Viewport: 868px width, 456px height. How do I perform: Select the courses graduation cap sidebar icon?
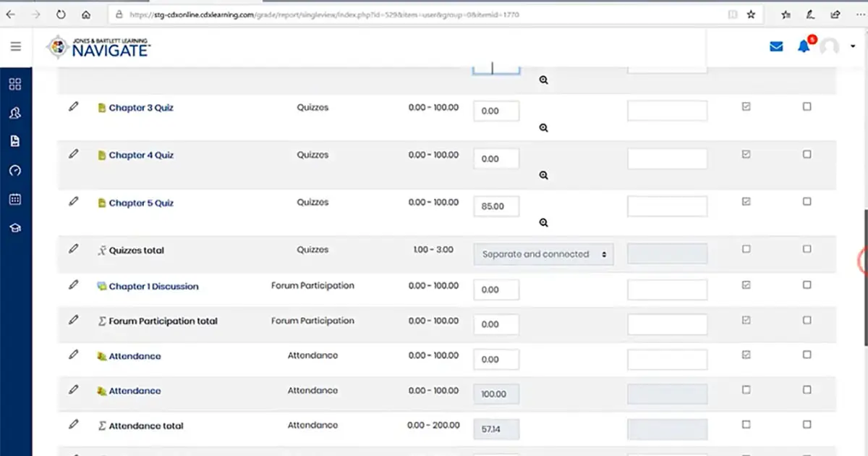pos(15,227)
